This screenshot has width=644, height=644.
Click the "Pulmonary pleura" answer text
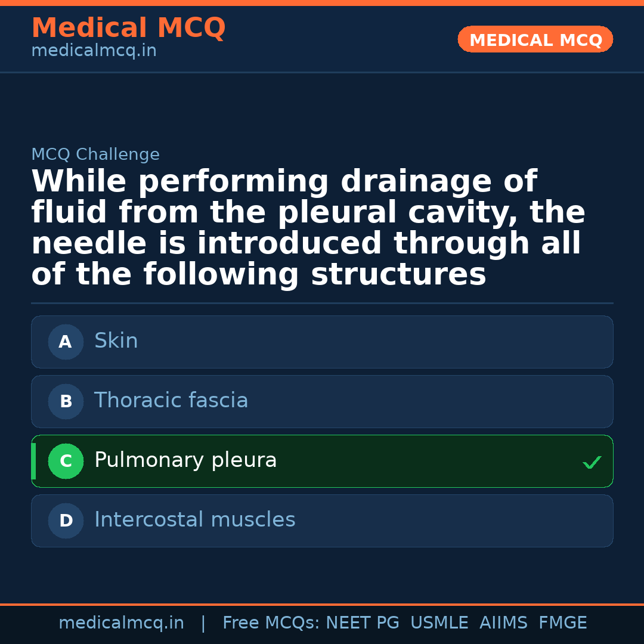(185, 460)
